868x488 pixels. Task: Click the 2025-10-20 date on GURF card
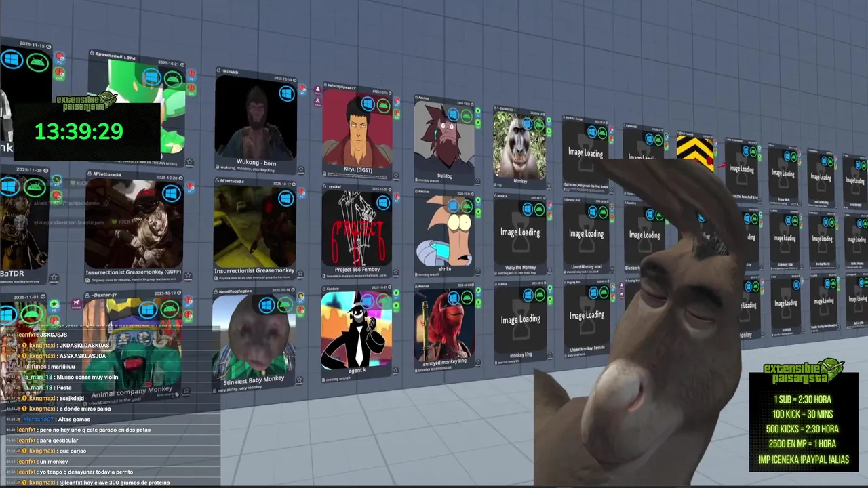coord(167,178)
